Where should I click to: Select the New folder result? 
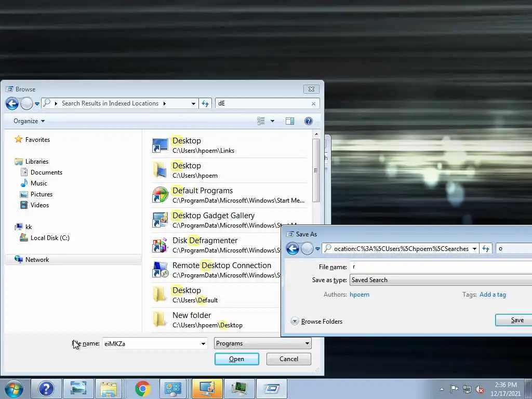click(216, 320)
